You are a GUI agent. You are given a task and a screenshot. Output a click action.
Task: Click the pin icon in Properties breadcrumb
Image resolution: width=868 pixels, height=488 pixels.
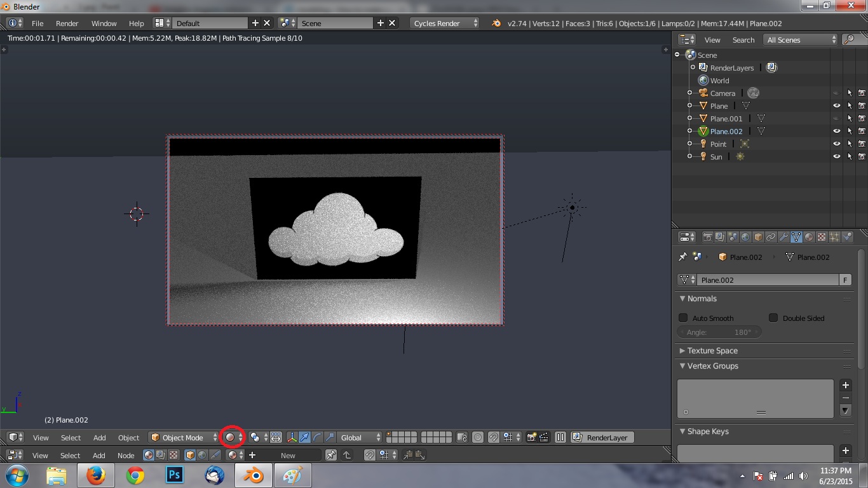[683, 257]
